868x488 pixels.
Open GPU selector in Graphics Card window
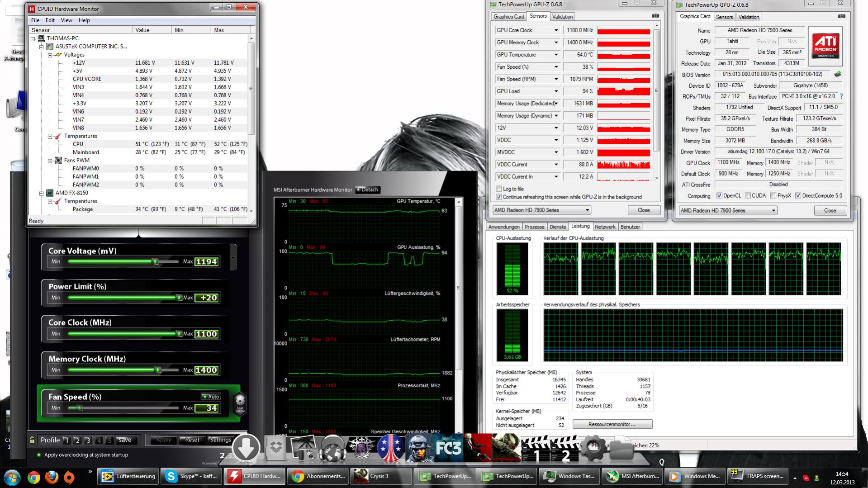click(728, 210)
